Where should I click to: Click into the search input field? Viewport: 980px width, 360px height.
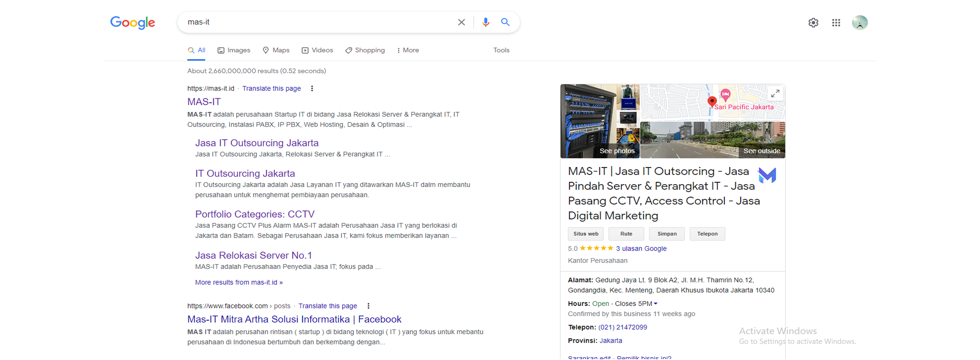click(320, 22)
